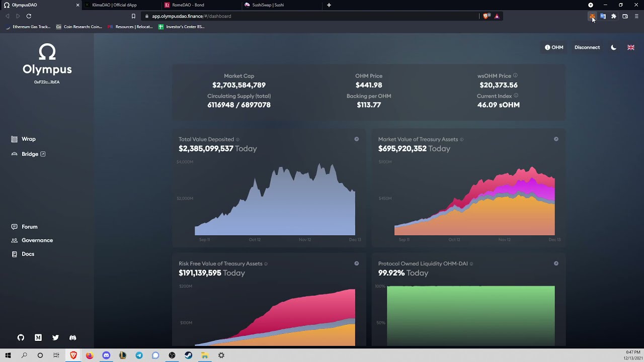
Task: Open the Windows Start menu
Action: pyautogui.click(x=8, y=355)
